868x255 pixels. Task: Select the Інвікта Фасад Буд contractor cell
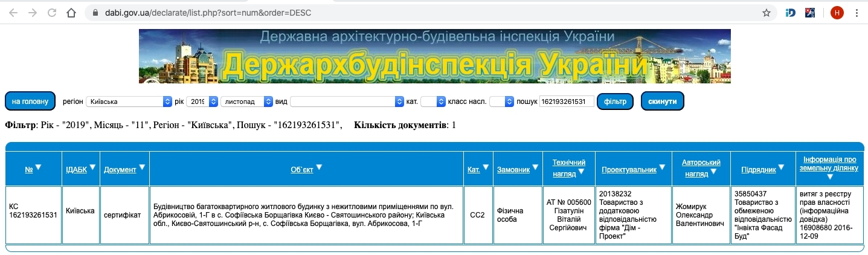[763, 215]
